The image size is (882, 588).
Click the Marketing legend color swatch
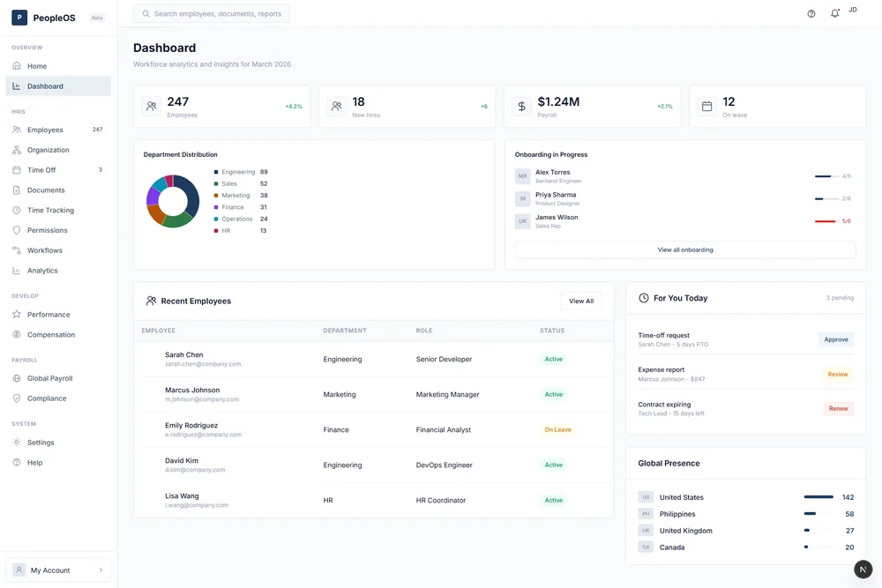[216, 196]
